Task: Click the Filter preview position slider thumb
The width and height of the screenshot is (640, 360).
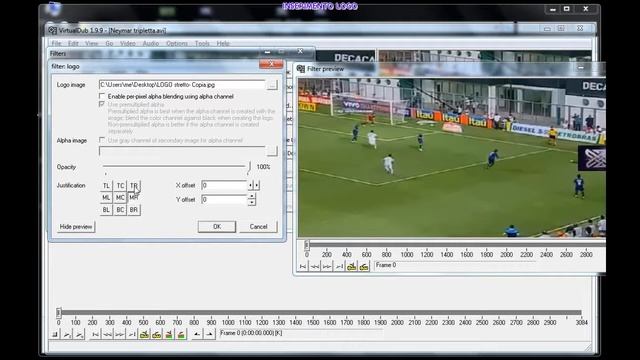Action: 307,245
